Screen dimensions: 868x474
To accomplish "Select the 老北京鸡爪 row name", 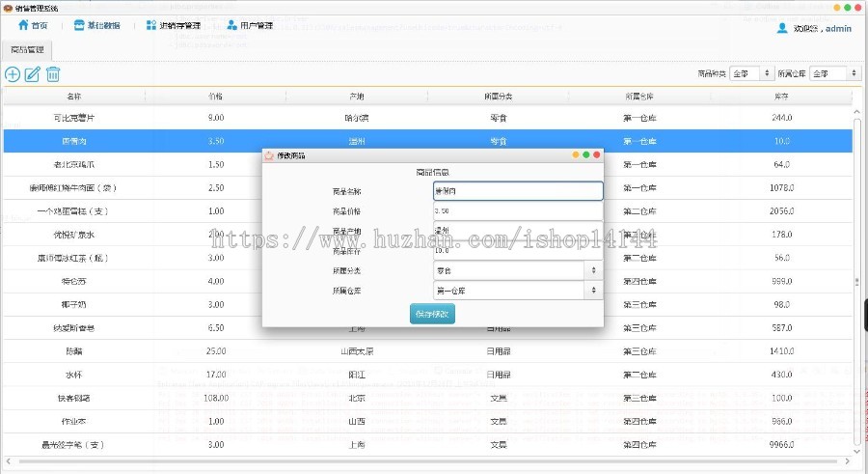I will click(x=74, y=165).
